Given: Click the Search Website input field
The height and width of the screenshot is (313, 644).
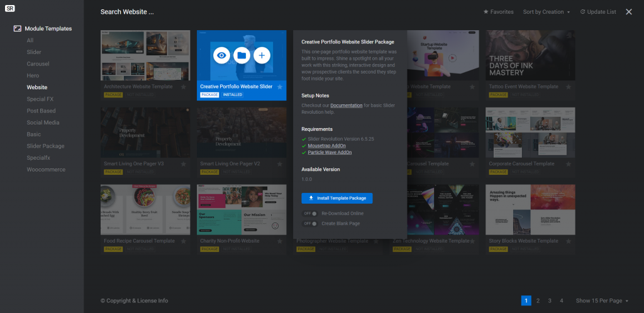Looking at the screenshot, I should tap(127, 12).
